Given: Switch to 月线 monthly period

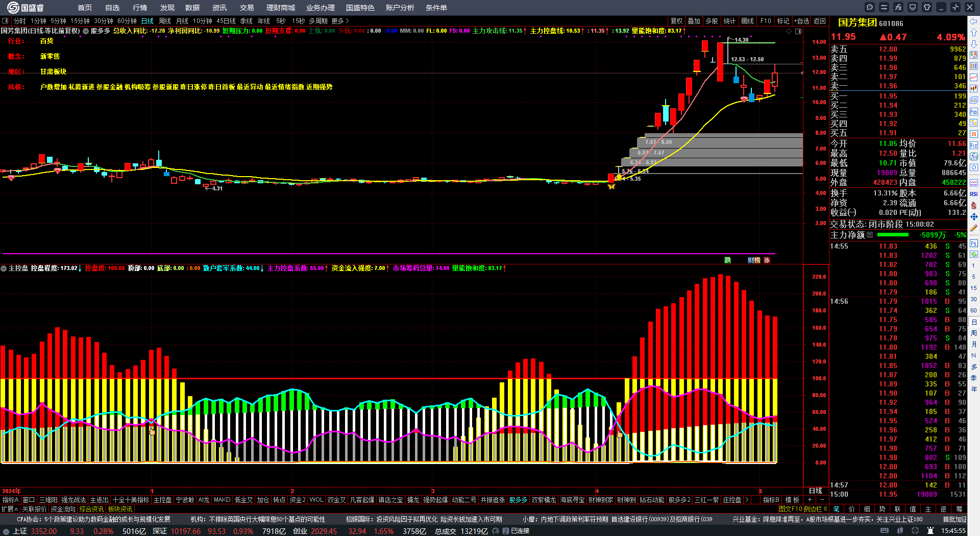Looking at the screenshot, I should 182,21.
